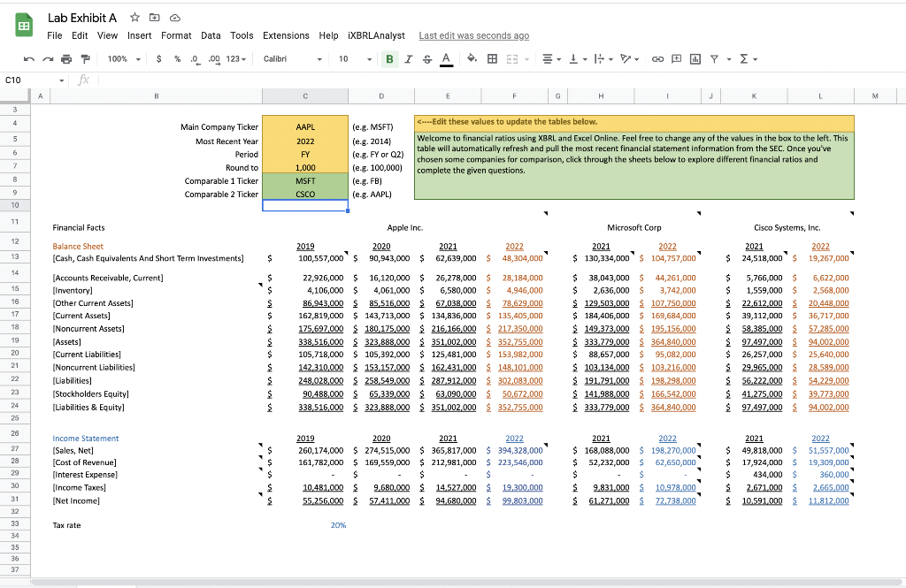Click the Insert link icon

point(657,59)
